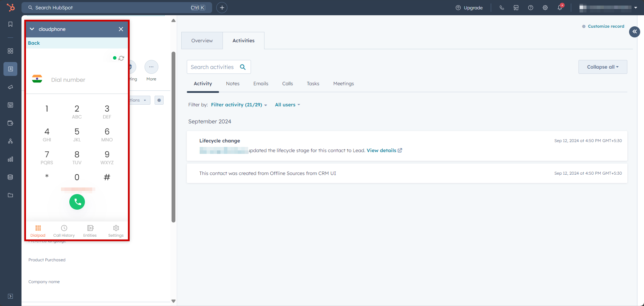This screenshot has height=306, width=644.
Task: Click the search activities magnifier icon
Action: point(243,67)
